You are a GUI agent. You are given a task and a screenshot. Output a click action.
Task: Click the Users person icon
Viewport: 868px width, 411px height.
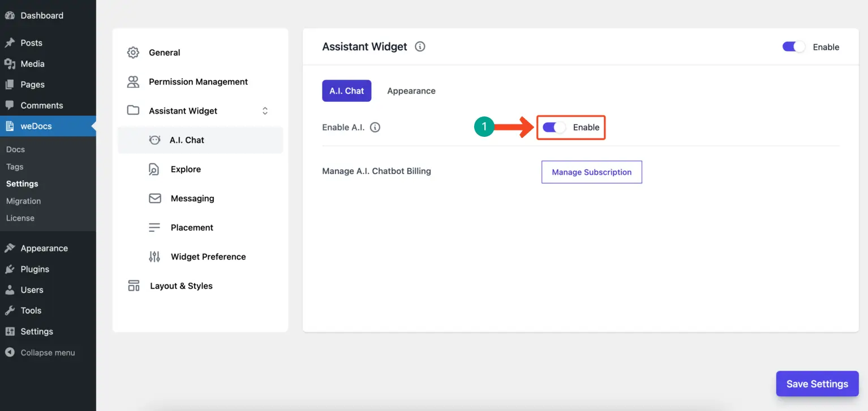click(x=10, y=290)
